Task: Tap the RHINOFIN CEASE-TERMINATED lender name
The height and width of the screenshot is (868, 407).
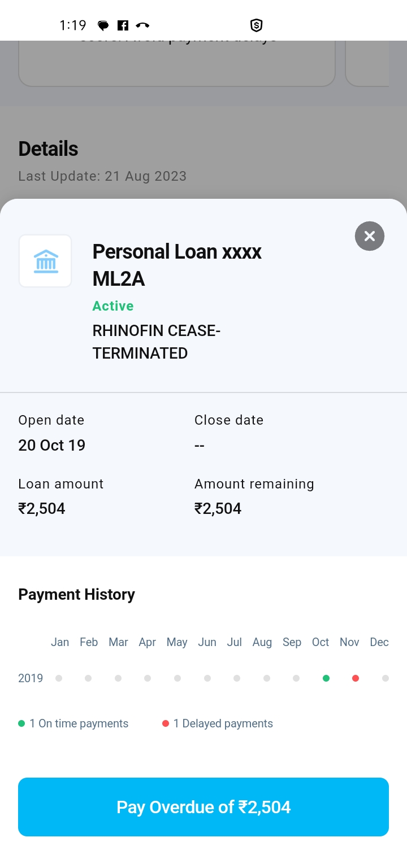Action: (x=157, y=342)
